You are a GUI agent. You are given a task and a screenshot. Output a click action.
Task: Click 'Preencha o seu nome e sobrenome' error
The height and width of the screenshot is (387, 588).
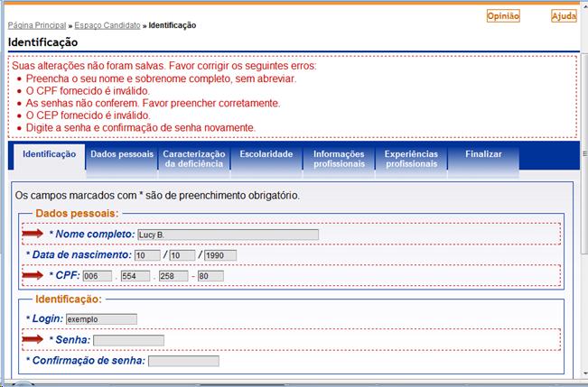click(162, 79)
